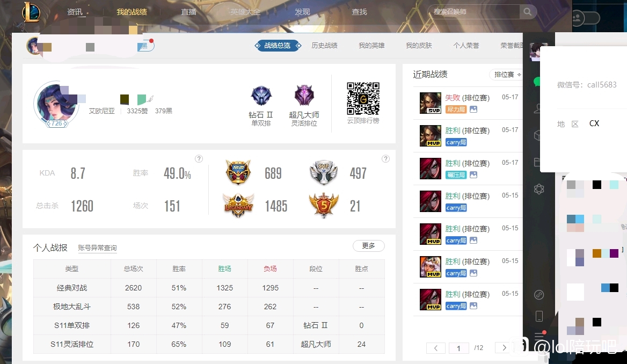This screenshot has height=364, width=627.
Task: Open WeChat Moments aperture icon
Action: (x=538, y=189)
